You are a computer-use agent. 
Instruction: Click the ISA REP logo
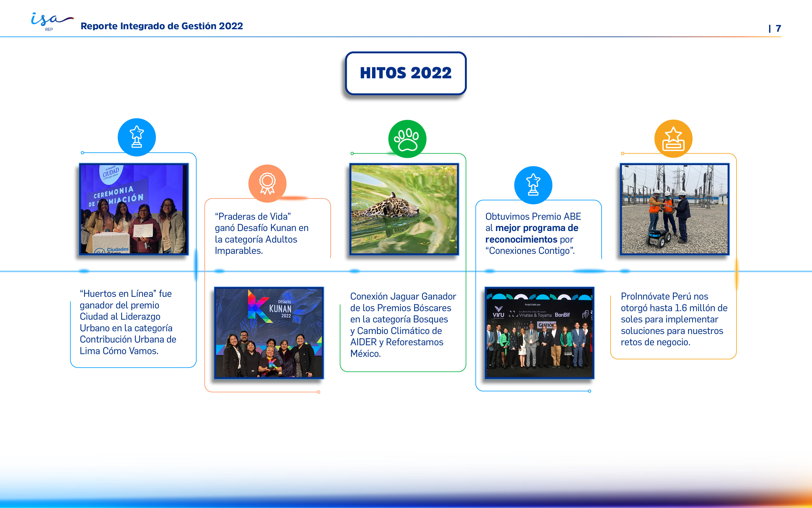click(52, 22)
